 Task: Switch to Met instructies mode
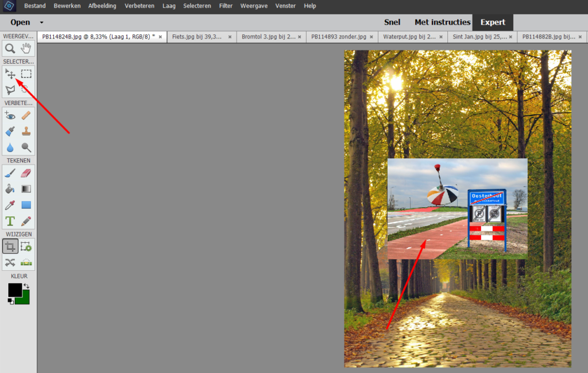pos(442,22)
